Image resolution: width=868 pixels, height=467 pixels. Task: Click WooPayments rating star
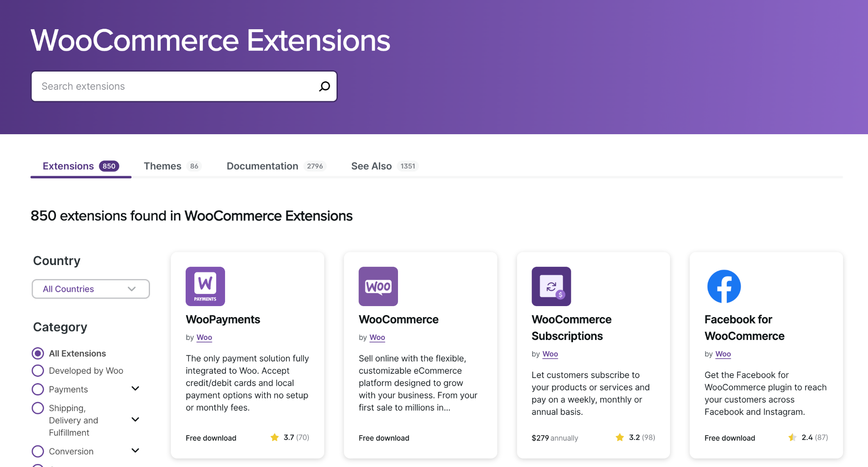coord(275,437)
